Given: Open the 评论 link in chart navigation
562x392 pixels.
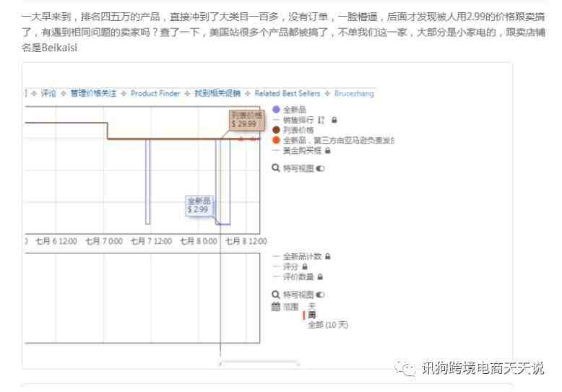Looking at the screenshot, I should coord(48,94).
